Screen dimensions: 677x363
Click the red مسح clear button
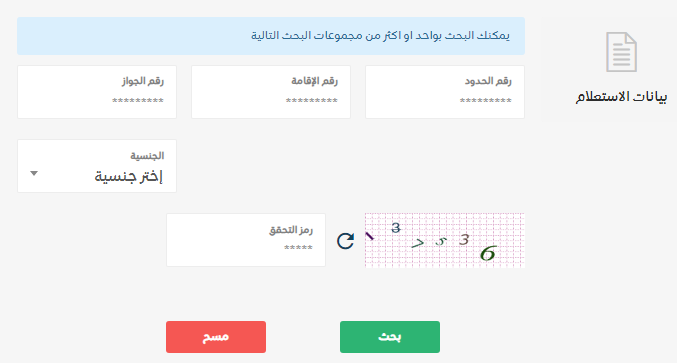[x=216, y=337]
